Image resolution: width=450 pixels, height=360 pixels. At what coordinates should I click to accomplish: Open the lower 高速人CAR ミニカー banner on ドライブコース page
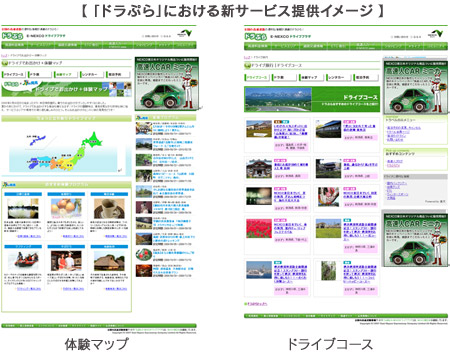point(415,239)
